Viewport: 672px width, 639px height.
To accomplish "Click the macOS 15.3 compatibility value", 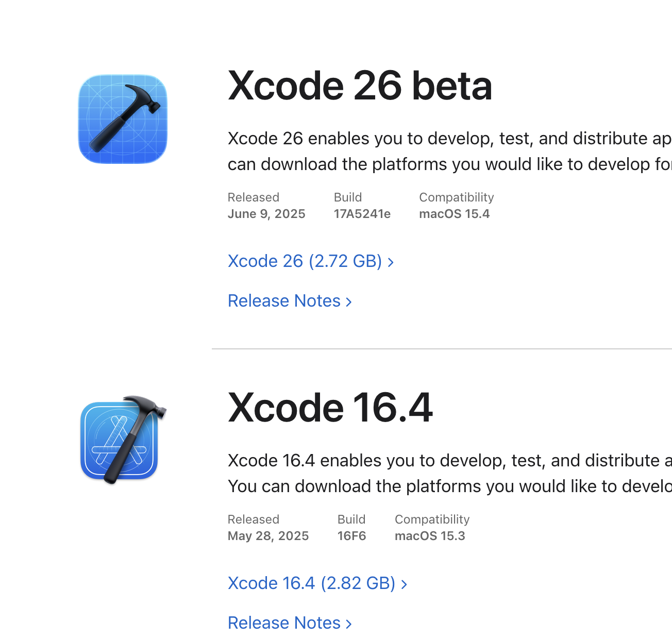I will [x=430, y=536].
